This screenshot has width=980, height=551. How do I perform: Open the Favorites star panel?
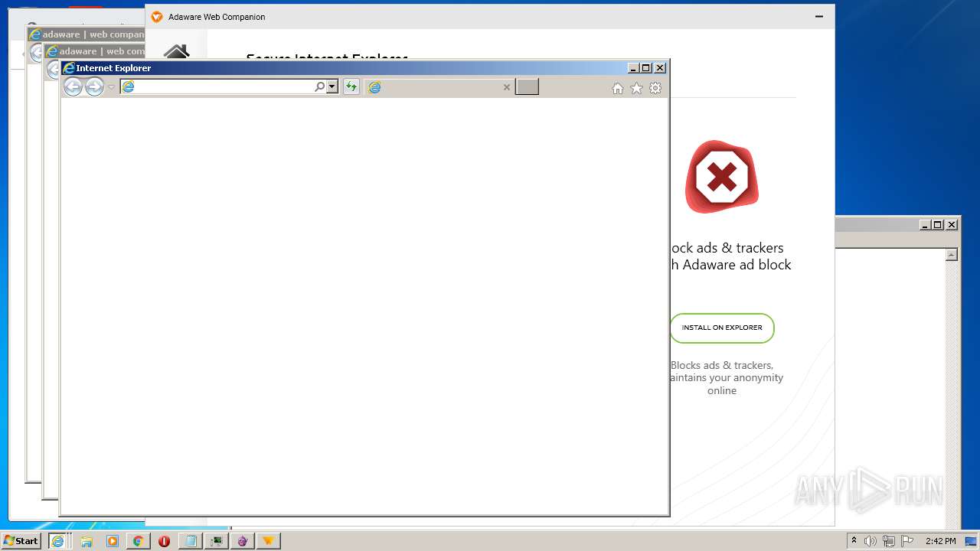click(636, 89)
